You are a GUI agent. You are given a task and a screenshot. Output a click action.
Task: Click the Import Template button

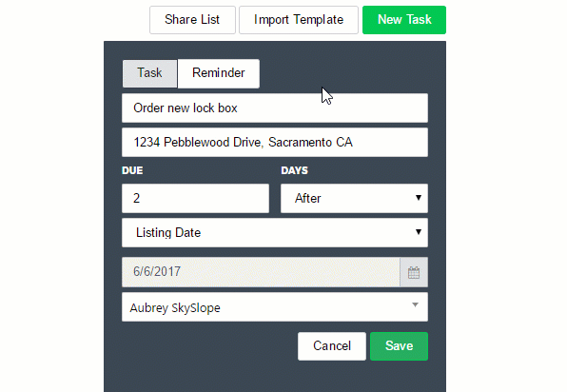299,20
